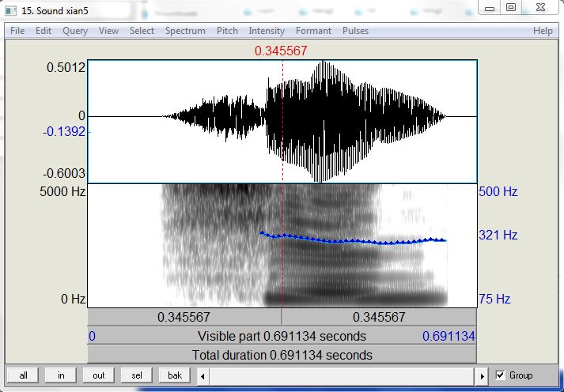Click the Praat icon in the title bar
The height and width of the screenshot is (392, 564).
11,10
